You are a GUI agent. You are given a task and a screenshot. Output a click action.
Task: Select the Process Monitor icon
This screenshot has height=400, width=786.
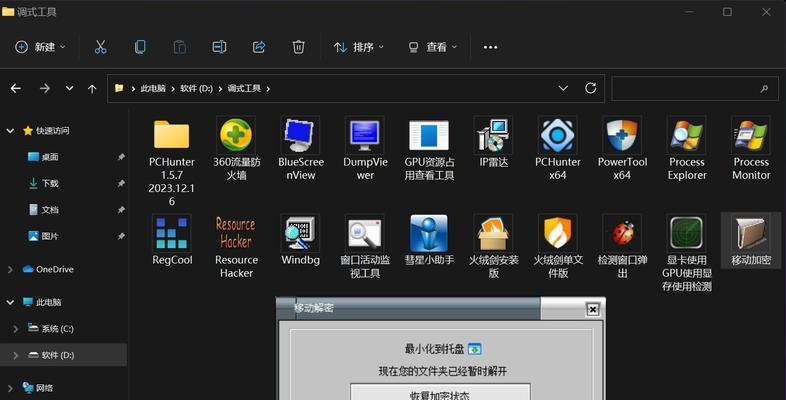(751, 135)
